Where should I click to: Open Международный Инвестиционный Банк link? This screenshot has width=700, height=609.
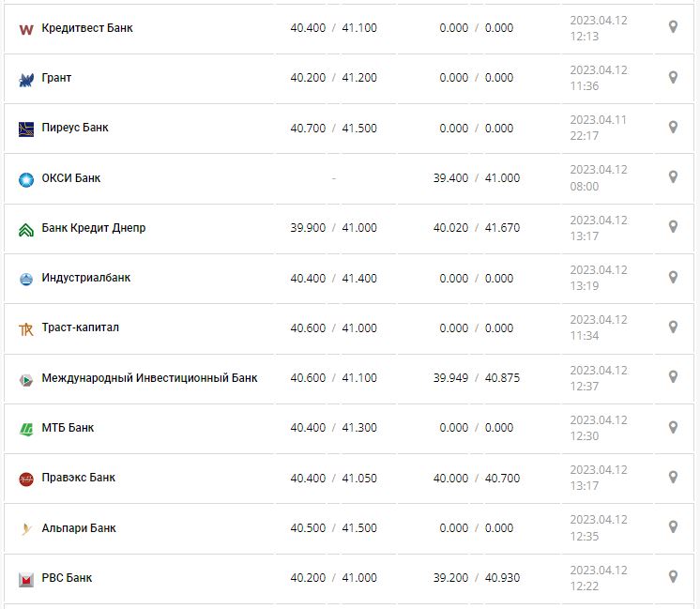tap(149, 378)
